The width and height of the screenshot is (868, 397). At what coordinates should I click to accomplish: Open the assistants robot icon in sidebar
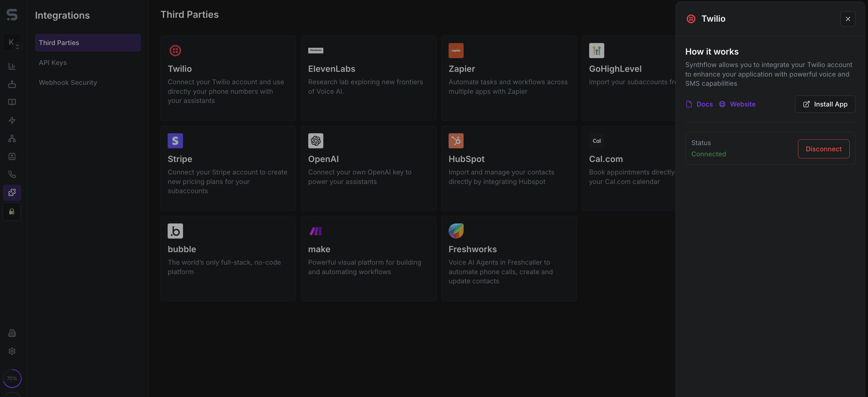pos(12,84)
